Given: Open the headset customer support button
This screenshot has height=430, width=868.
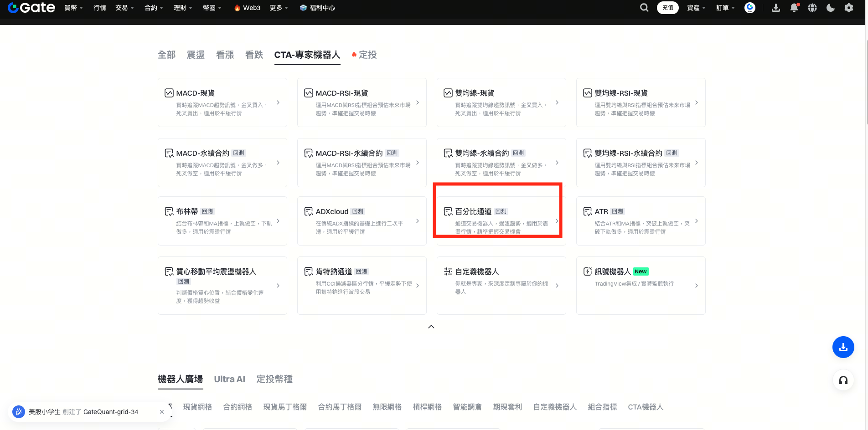Looking at the screenshot, I should point(843,380).
